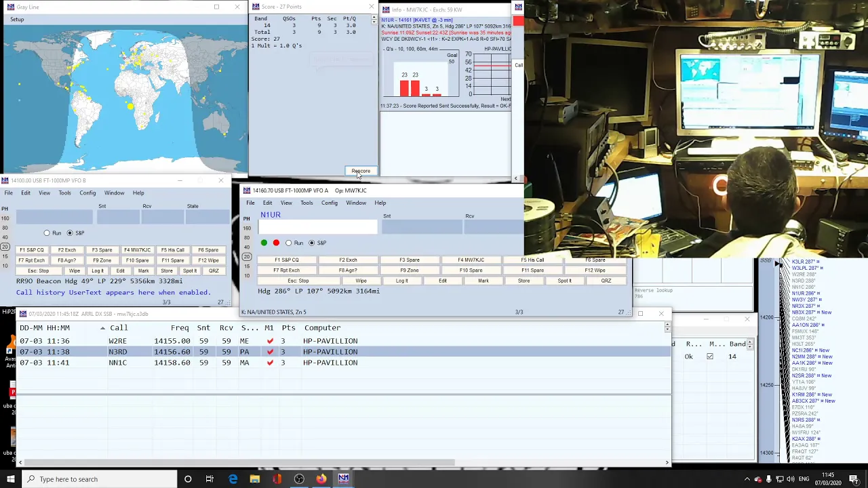Click F1 S&P CQ in VFO A window
Viewport: 868px width, 488px height.
coord(286,260)
